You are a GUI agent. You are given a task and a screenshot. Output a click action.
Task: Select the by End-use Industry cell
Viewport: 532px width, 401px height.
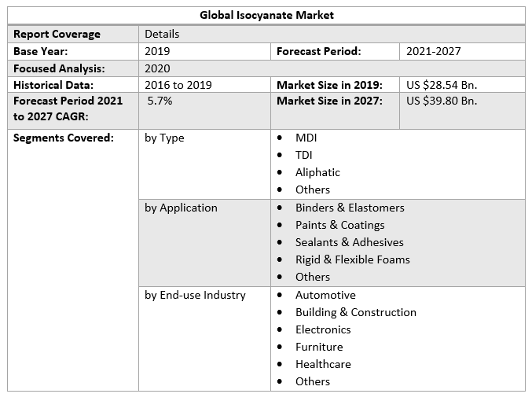(196, 295)
